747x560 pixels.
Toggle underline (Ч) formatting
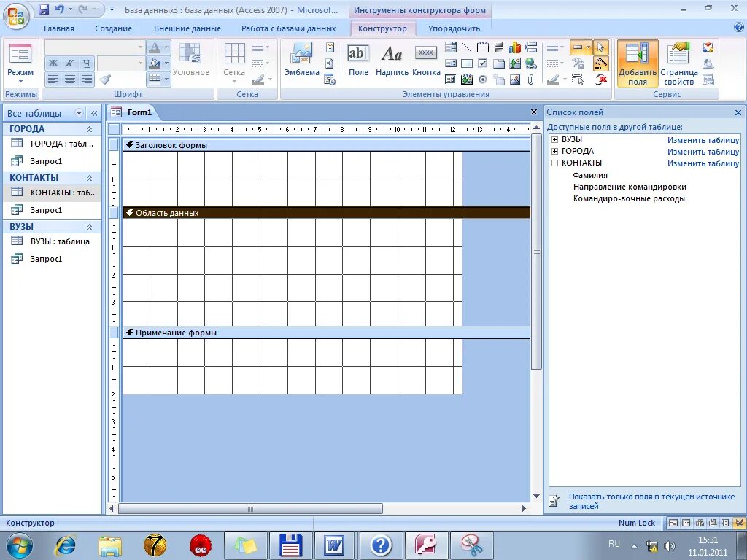point(86,63)
